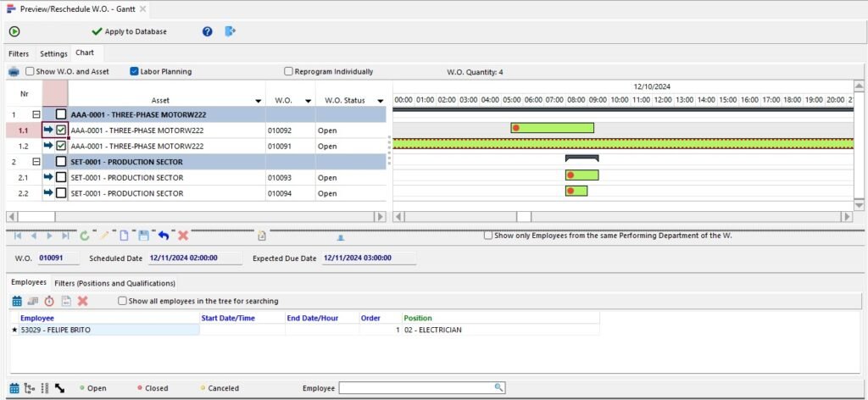Click the blue arrow icon on row 1.1
The width and height of the screenshot is (868, 400).
pos(48,130)
